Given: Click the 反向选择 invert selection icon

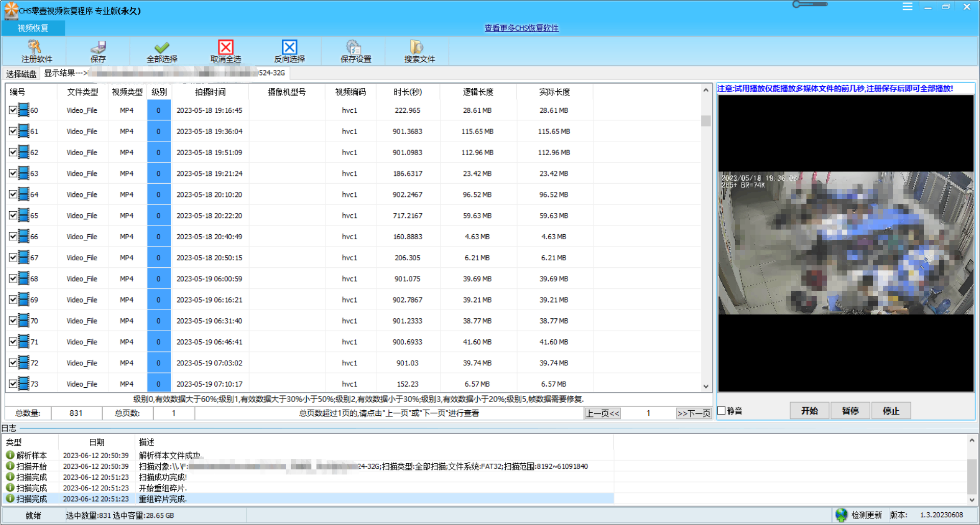Looking at the screenshot, I should click(289, 47).
